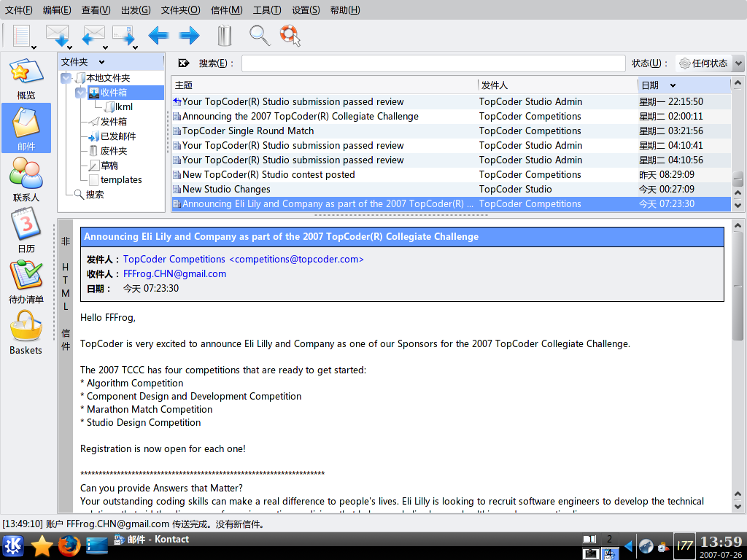This screenshot has width=747, height=560.
Task: Clear search with the arrow-x icon
Action: tap(183, 63)
